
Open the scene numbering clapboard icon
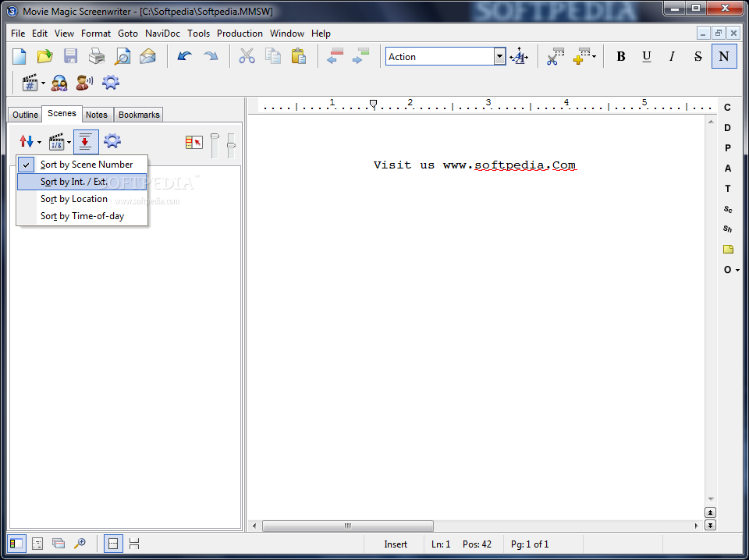(x=30, y=83)
